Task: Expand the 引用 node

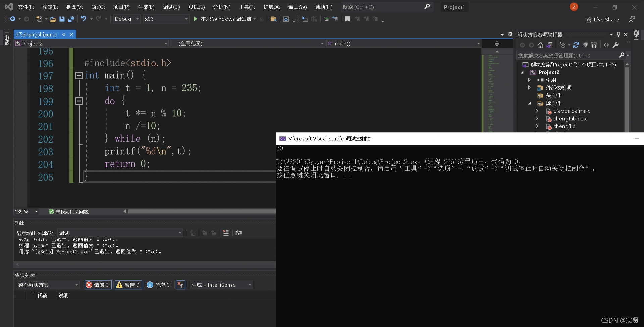Action: (x=529, y=80)
